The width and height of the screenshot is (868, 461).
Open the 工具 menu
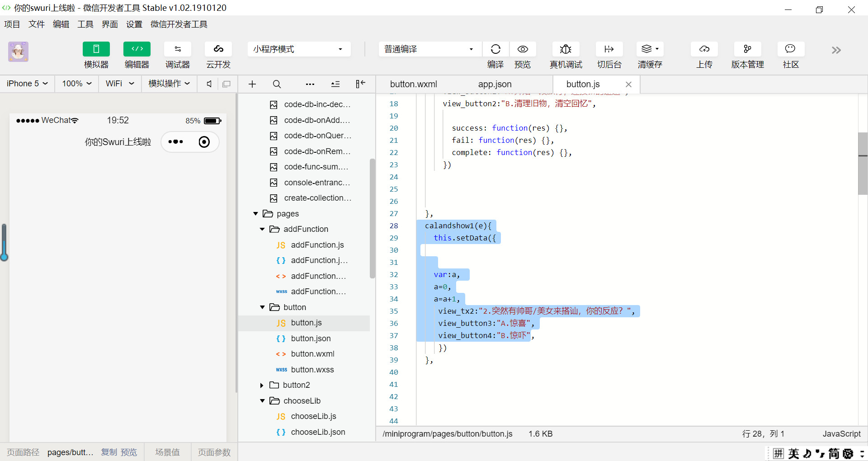[85, 24]
